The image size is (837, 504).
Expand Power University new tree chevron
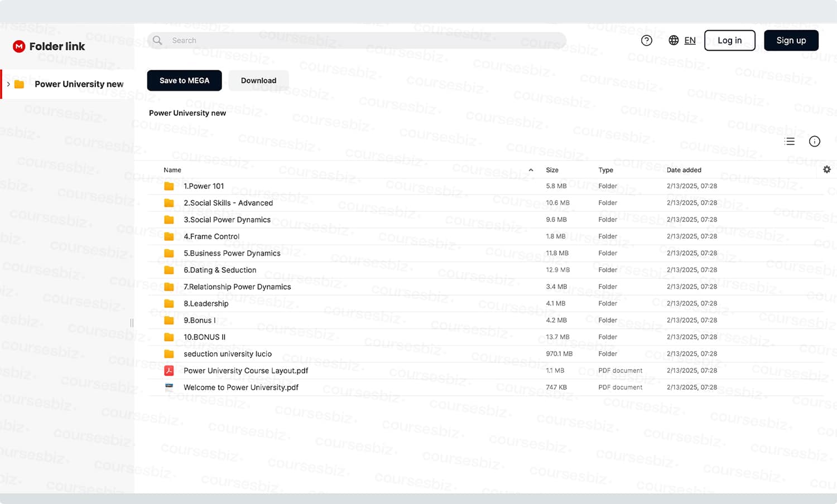pyautogui.click(x=8, y=84)
